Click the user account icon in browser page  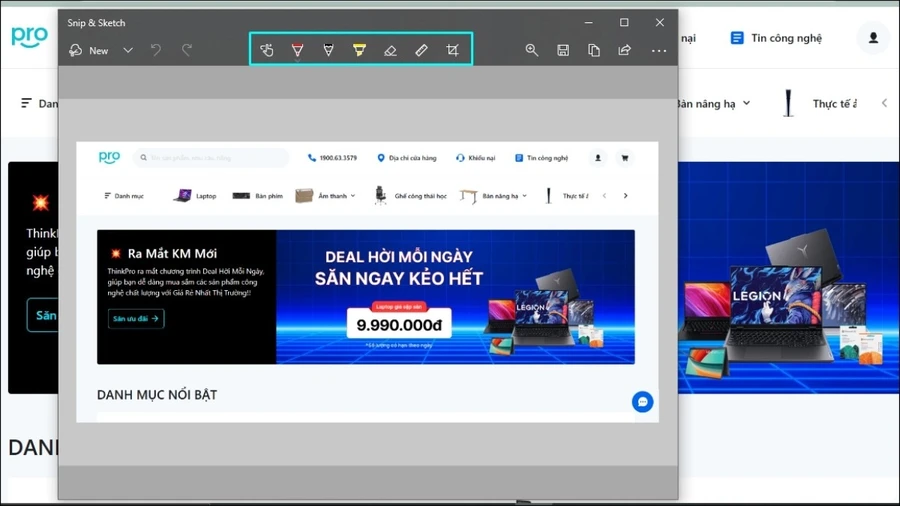click(873, 38)
